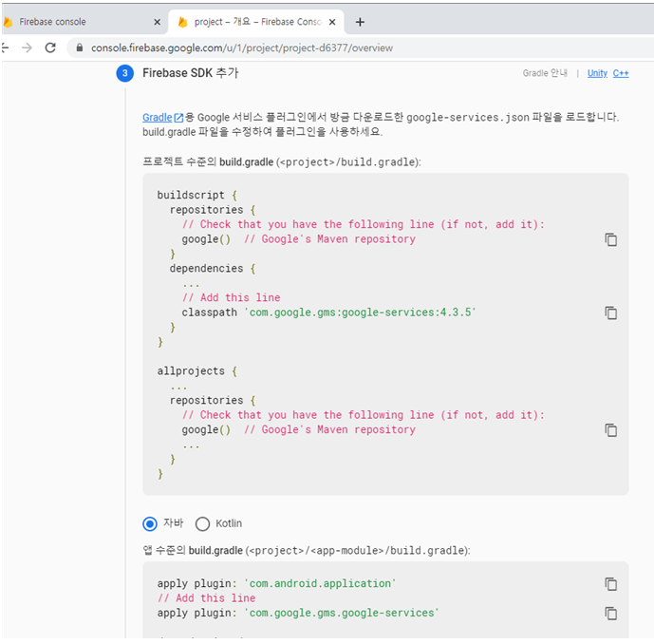This screenshot has height=644, width=654.
Task: Open a new browser tab with plus
Action: click(360, 22)
